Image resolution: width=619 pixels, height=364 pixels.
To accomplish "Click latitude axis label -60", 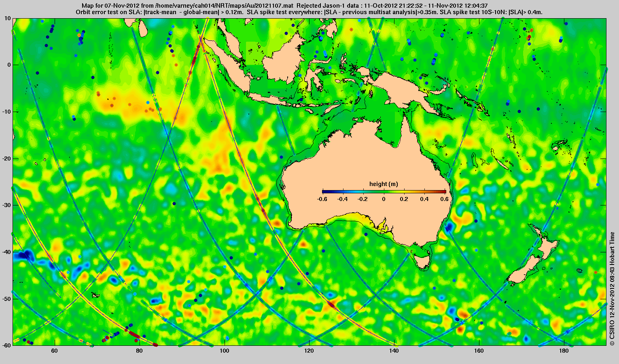I will click(x=6, y=345).
